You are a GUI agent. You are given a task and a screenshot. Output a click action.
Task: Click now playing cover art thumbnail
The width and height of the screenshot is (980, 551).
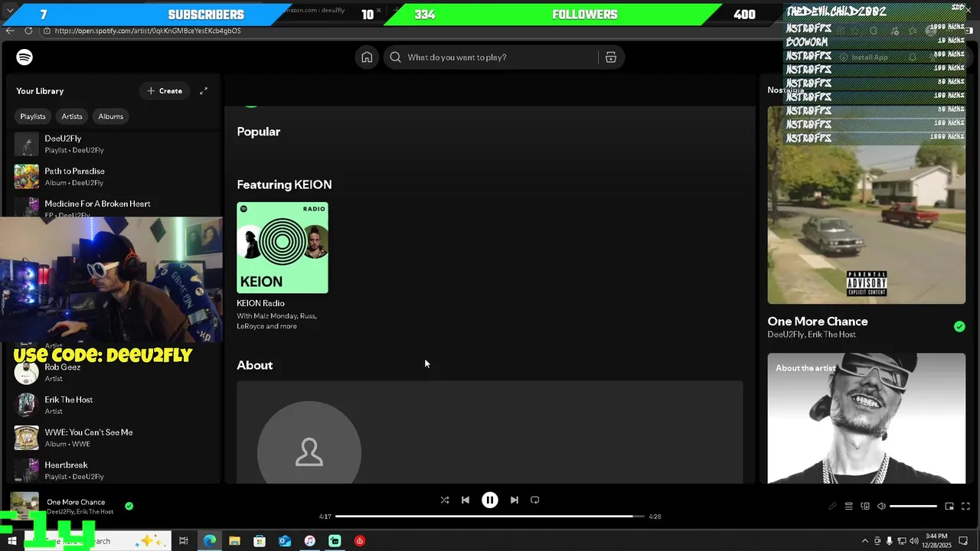24,506
